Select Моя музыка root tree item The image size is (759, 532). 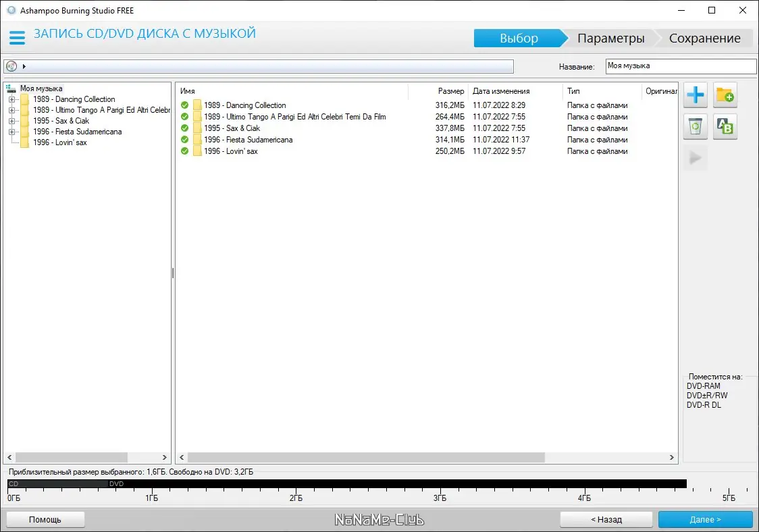tap(41, 88)
